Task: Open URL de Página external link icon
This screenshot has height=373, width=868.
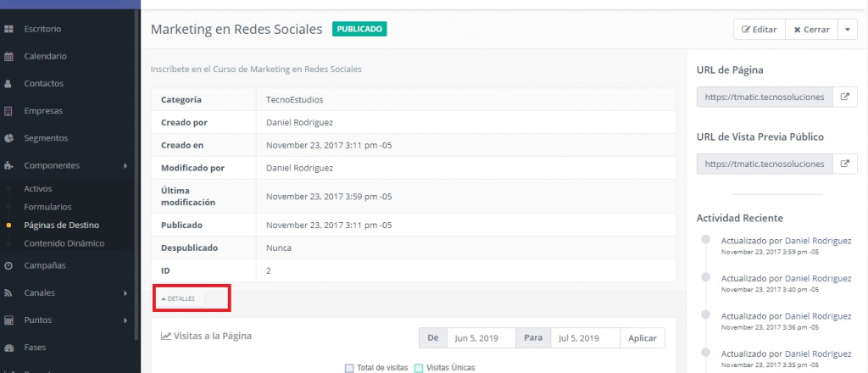Action: [844, 97]
